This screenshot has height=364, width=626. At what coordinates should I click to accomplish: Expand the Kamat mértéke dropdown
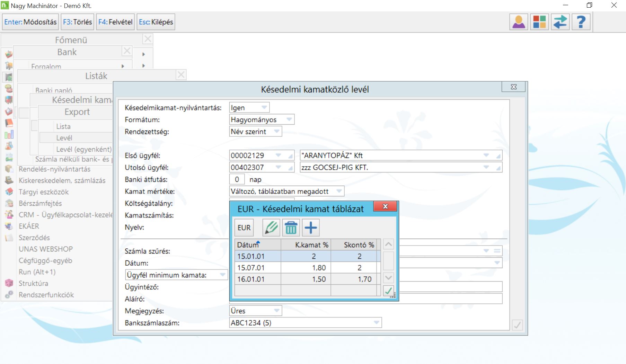[x=339, y=191]
